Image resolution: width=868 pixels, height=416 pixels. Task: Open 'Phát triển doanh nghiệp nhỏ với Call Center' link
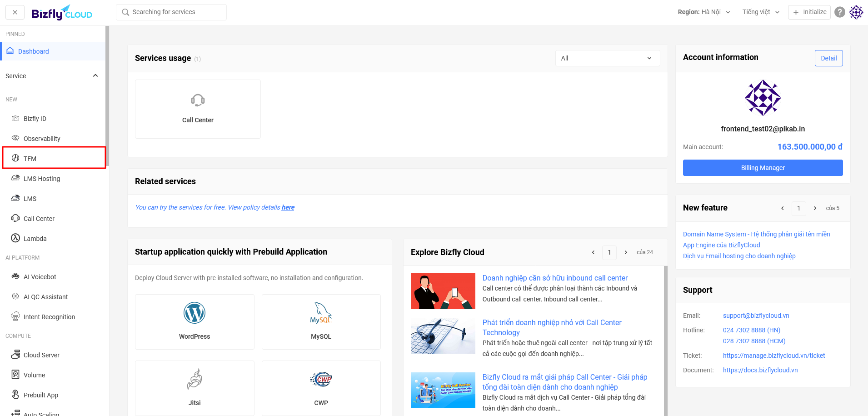click(552, 327)
